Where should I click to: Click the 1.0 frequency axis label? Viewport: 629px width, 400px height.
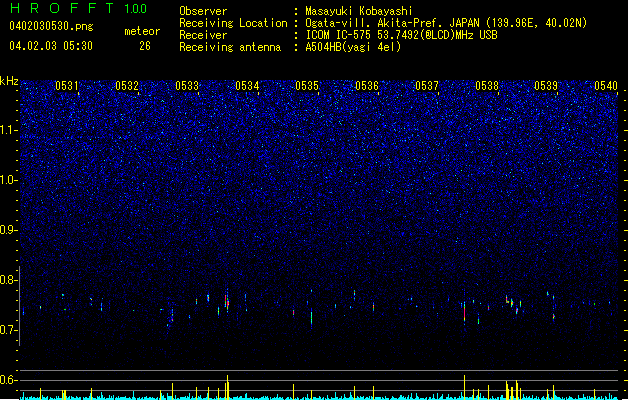tap(9, 180)
